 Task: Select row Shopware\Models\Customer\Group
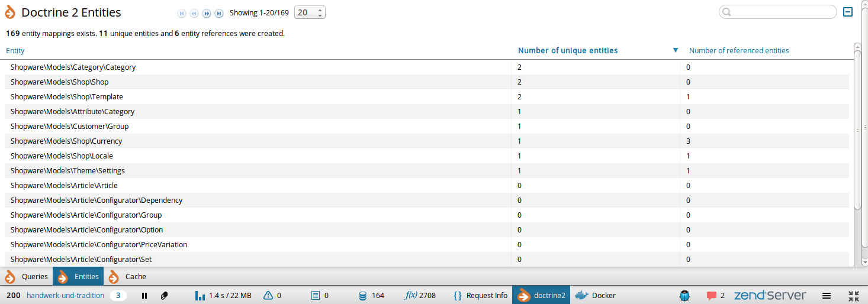point(427,127)
